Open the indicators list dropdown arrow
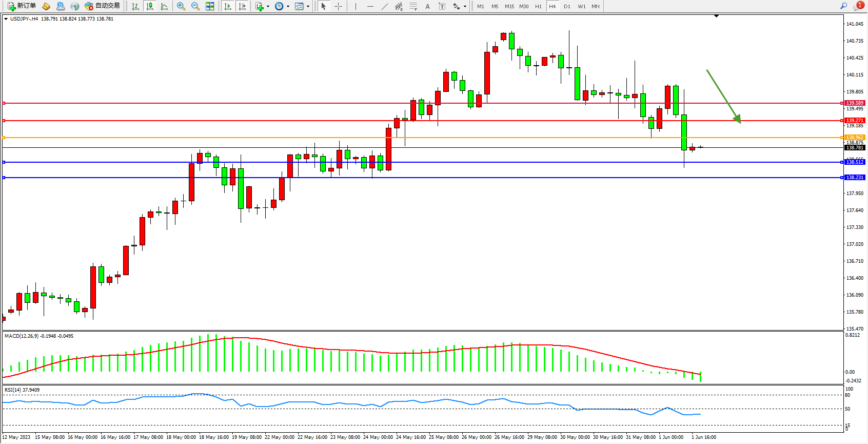 tap(268, 7)
